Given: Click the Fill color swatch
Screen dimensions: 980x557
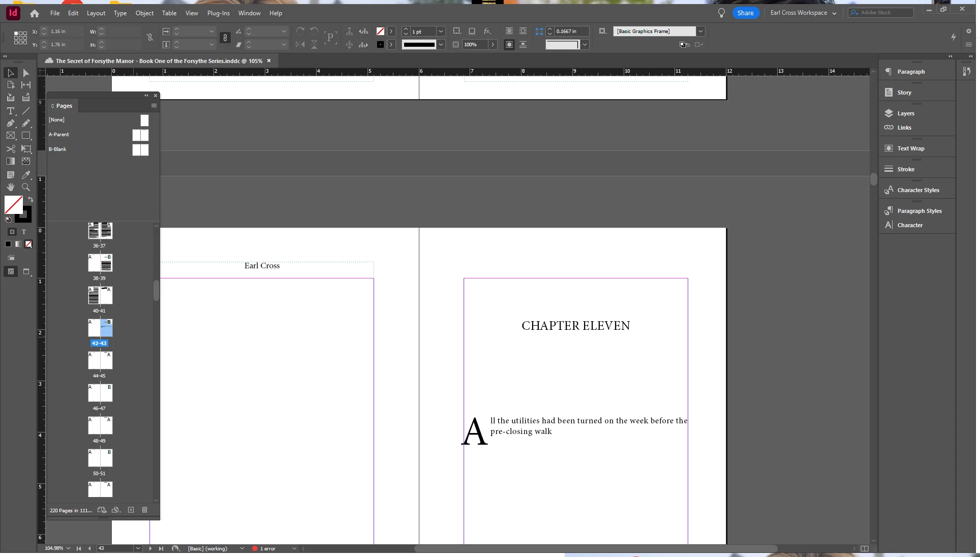Looking at the screenshot, I should pyautogui.click(x=13, y=204).
